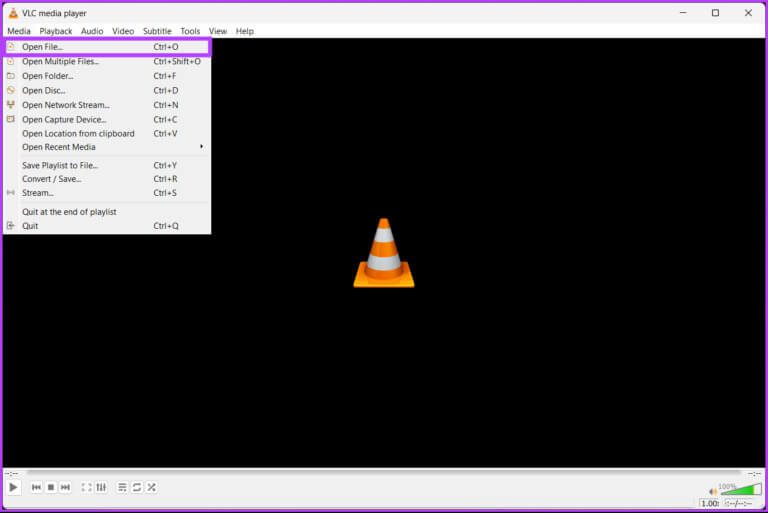The height and width of the screenshot is (513, 768).
Task: Toggle loop repeat mode
Action: [137, 487]
